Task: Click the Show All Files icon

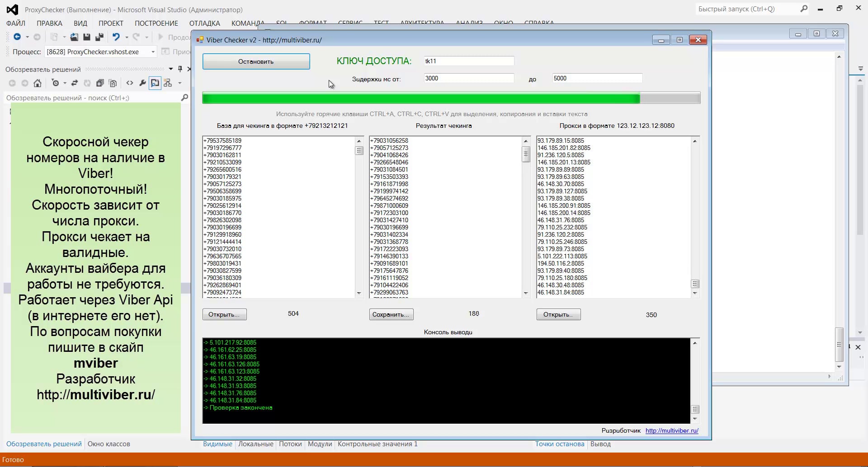Action: pos(113,83)
